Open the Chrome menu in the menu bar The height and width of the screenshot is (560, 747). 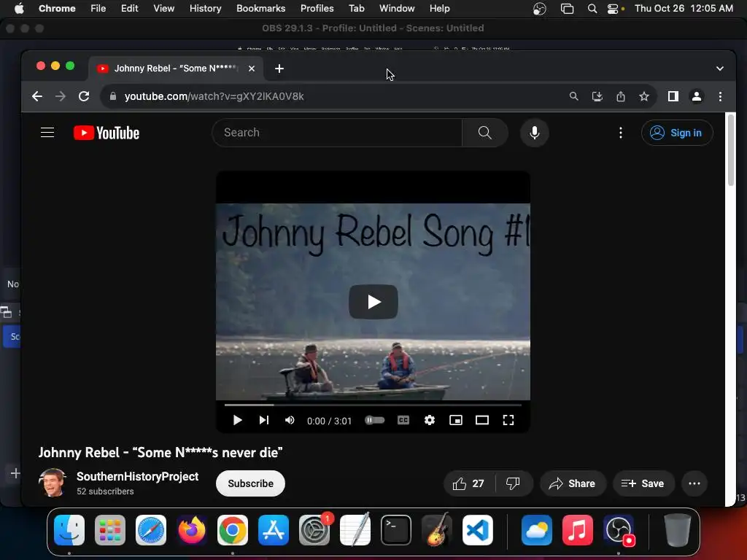pyautogui.click(x=57, y=8)
